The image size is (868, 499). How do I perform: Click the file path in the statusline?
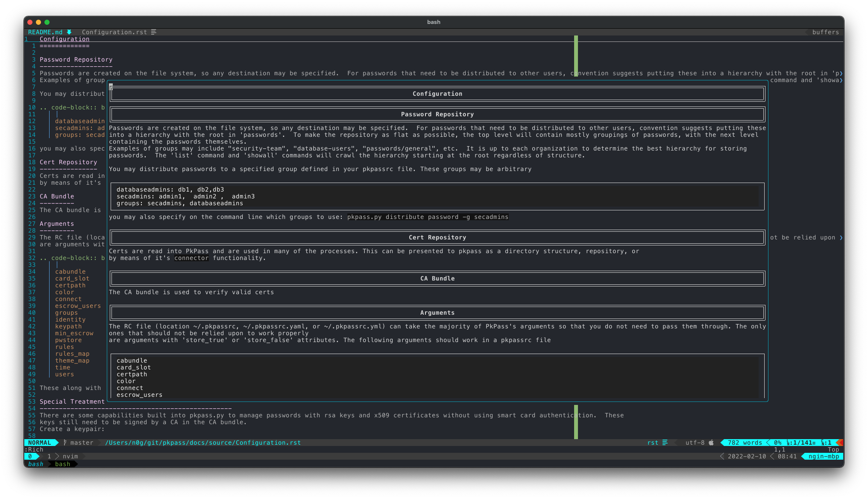[203, 443]
